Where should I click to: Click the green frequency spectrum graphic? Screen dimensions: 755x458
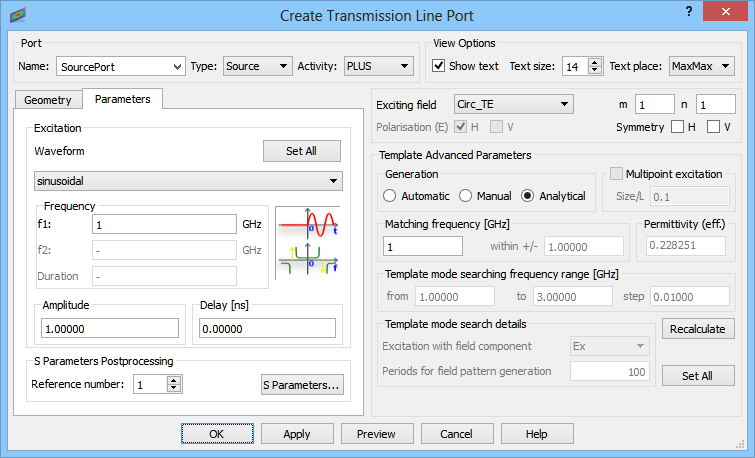(308, 260)
